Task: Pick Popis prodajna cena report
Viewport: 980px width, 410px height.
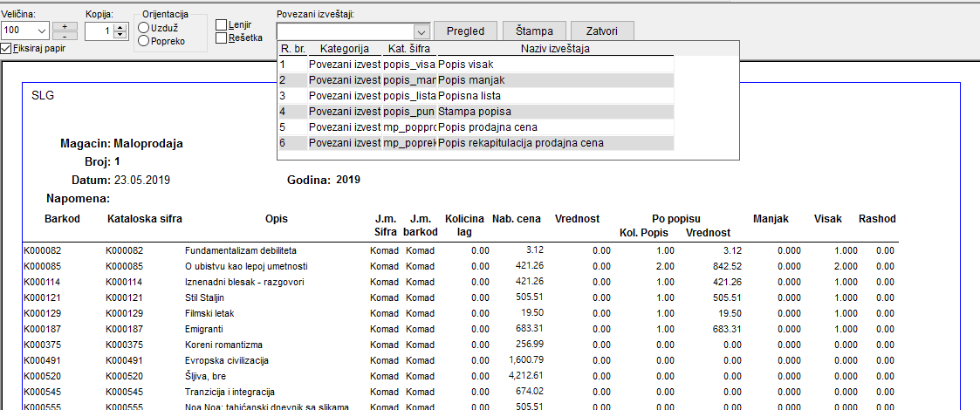Action: [475, 127]
